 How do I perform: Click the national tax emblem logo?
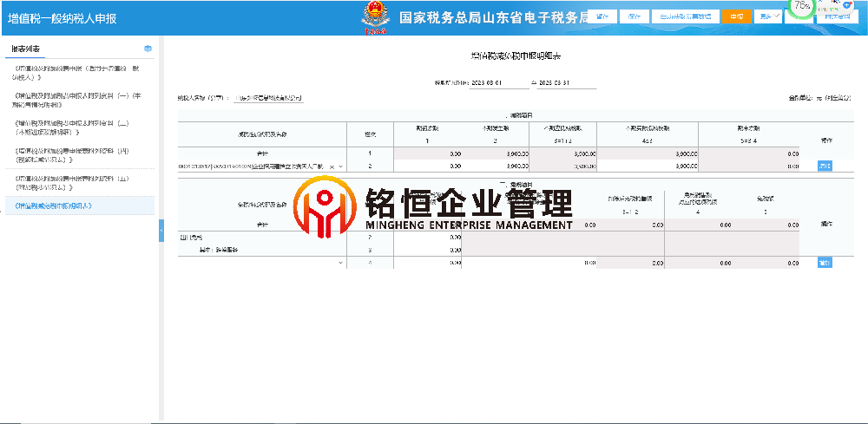[375, 17]
